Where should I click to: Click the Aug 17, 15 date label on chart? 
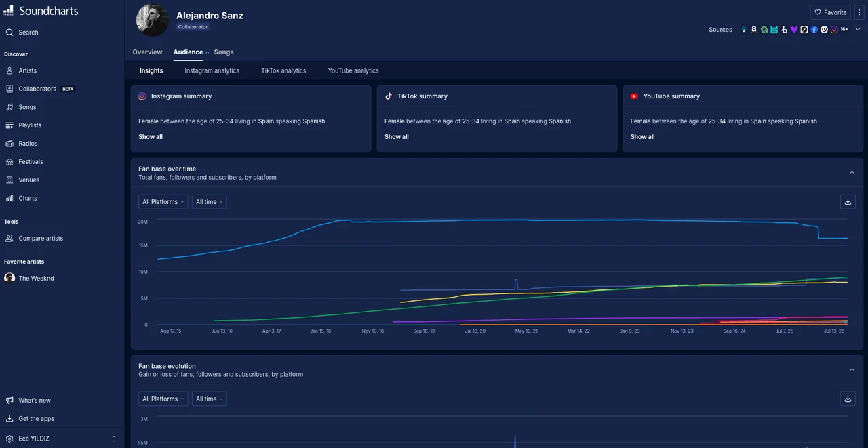(x=171, y=331)
